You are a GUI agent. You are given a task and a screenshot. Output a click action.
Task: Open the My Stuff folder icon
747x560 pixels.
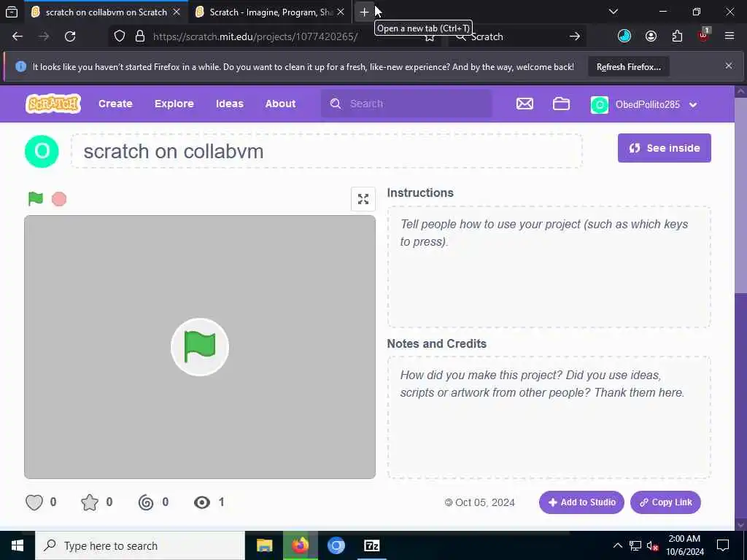pos(561,104)
